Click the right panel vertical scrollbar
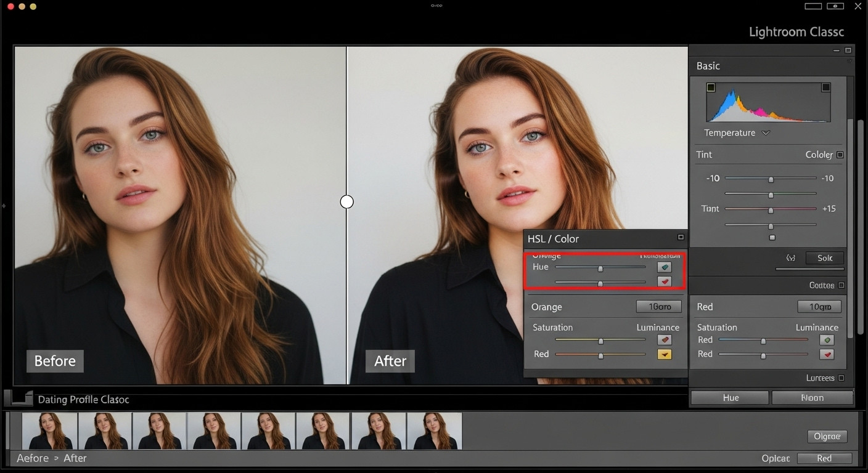The height and width of the screenshot is (473, 868). click(851, 228)
